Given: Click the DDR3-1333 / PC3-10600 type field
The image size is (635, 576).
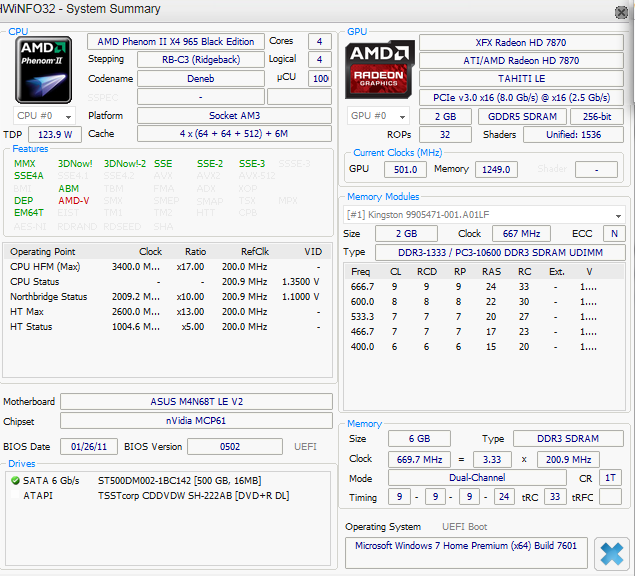Looking at the screenshot, I should 500,253.
